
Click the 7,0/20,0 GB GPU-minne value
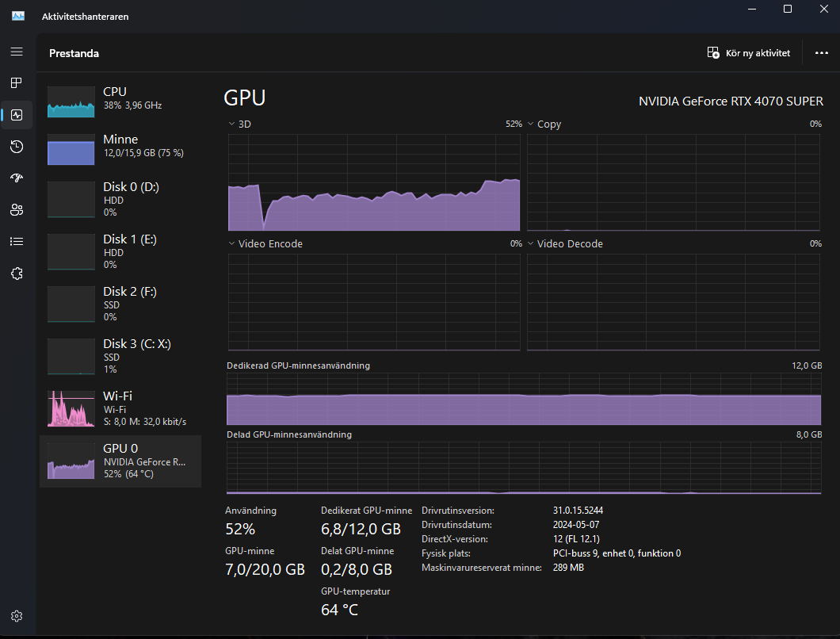[265, 569]
